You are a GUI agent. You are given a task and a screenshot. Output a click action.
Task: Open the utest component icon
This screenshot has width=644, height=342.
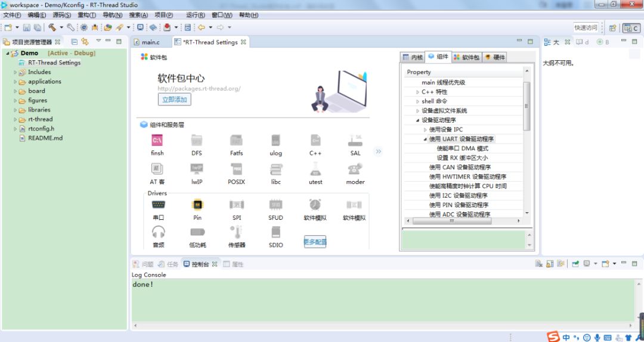click(x=315, y=169)
